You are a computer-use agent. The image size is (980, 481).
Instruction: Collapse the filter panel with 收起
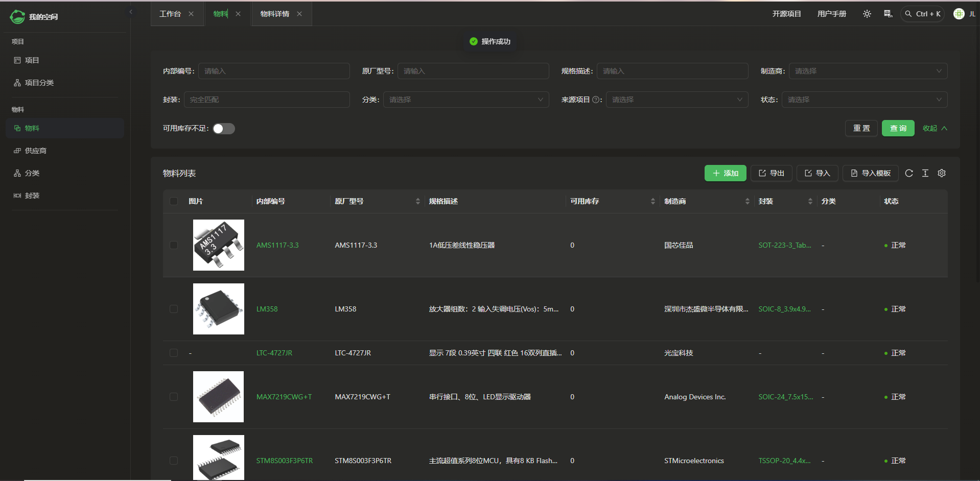935,128
